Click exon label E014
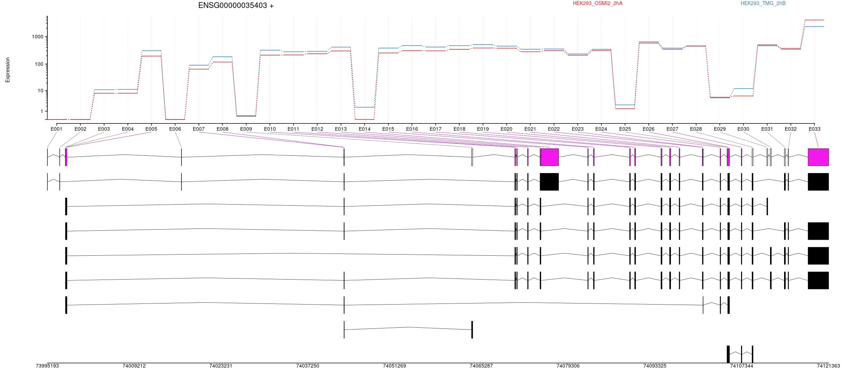The height and width of the screenshot is (373, 868). click(365, 129)
